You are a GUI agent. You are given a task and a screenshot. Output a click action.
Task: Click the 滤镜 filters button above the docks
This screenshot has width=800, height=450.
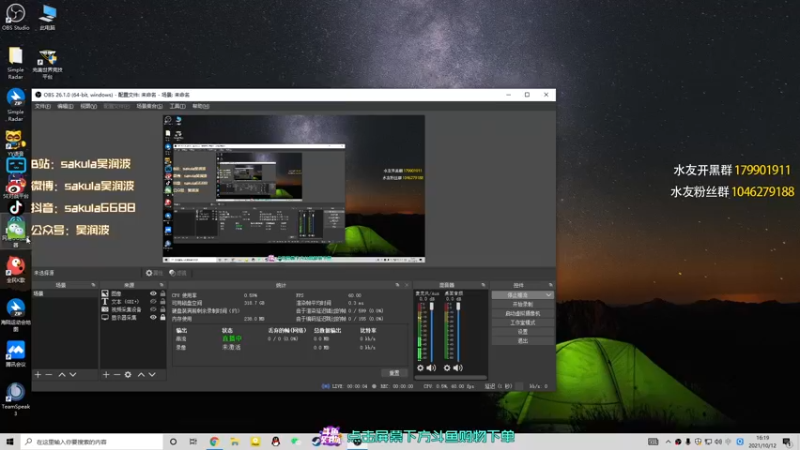178,273
